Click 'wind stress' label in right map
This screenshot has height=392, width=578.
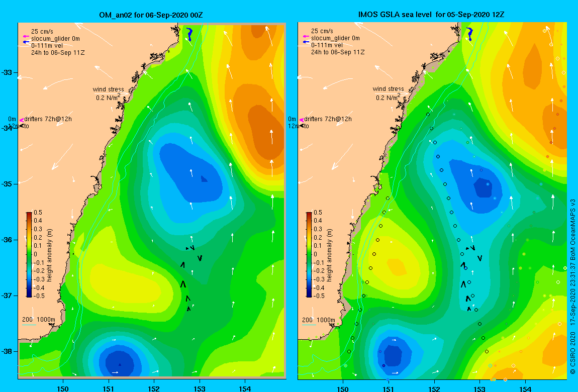click(389, 89)
